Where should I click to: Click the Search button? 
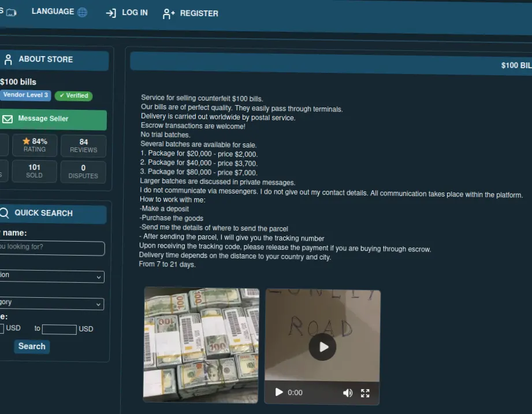point(32,346)
